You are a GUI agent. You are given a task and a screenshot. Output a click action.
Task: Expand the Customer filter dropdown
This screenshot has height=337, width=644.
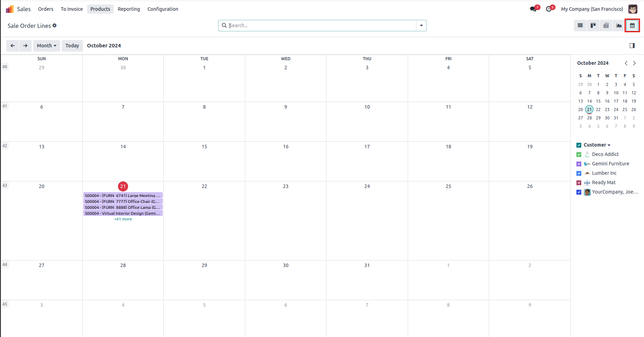tap(597, 145)
